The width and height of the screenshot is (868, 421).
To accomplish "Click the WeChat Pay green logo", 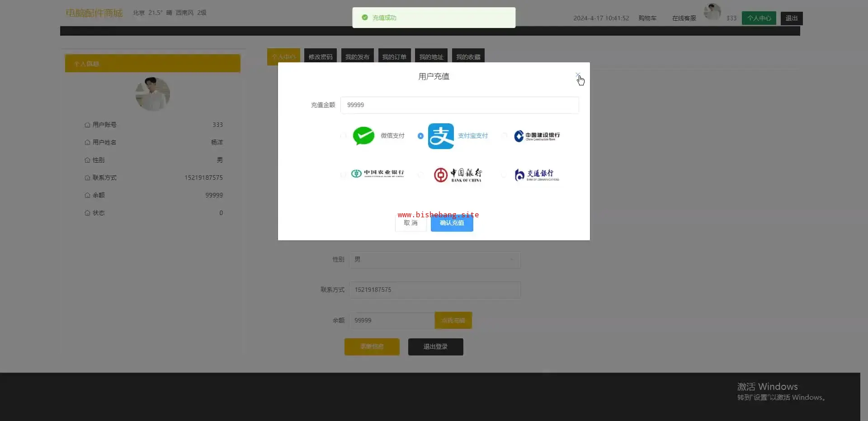I will click(363, 136).
